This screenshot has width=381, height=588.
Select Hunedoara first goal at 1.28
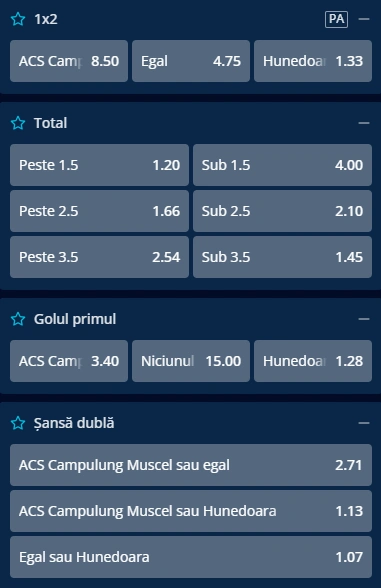313,361
